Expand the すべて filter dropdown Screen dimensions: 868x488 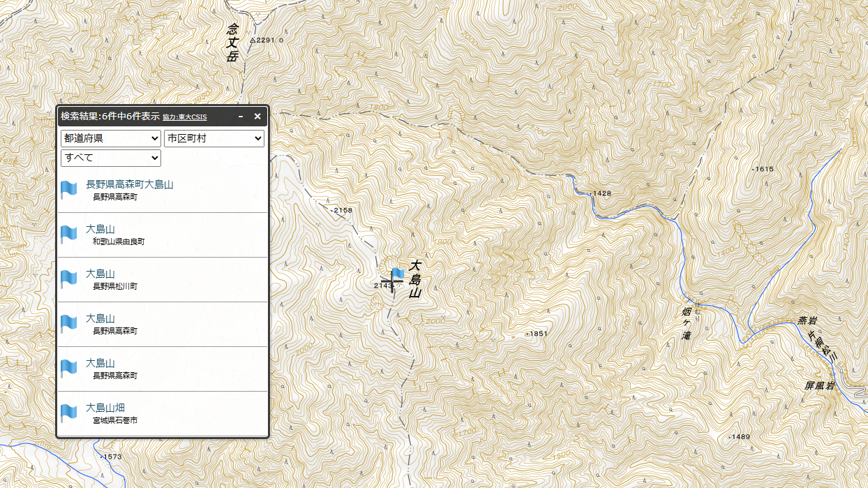(111, 158)
